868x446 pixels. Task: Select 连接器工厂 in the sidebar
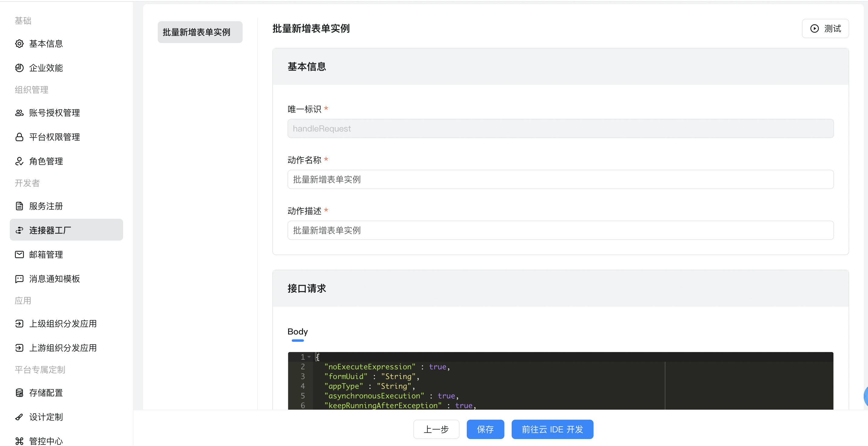pyautogui.click(x=66, y=230)
